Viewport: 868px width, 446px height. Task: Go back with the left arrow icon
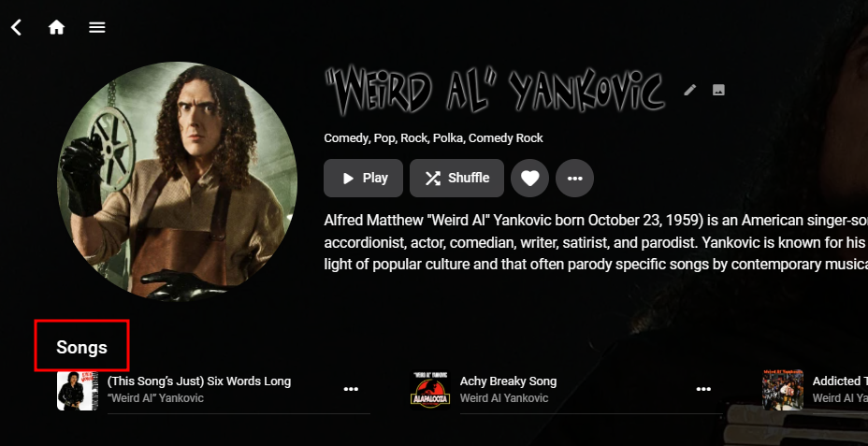[x=17, y=27]
